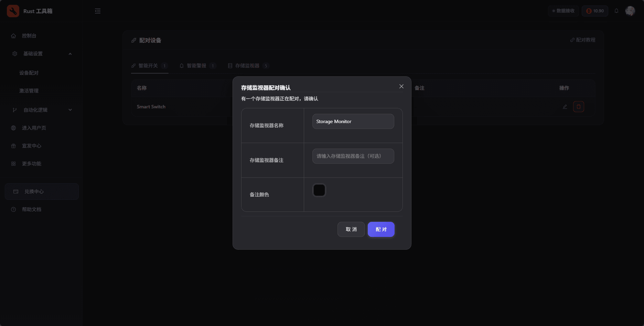The image size is (644, 326).
Task: Open the user avatar menu
Action: (630, 11)
